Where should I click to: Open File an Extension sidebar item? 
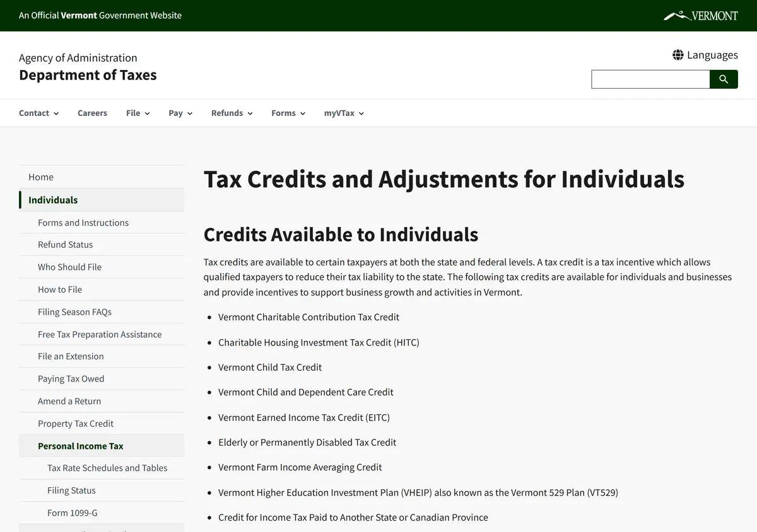102,356
